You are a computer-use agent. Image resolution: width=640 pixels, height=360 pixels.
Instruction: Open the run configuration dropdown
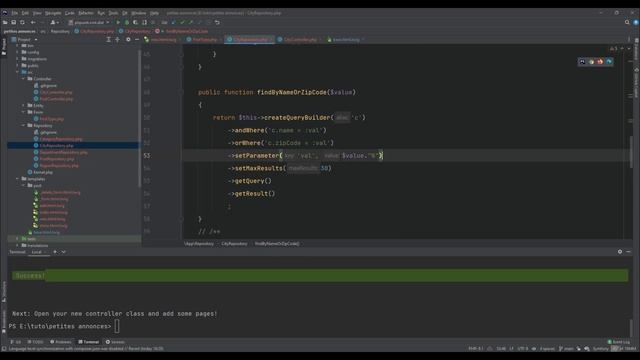89,22
